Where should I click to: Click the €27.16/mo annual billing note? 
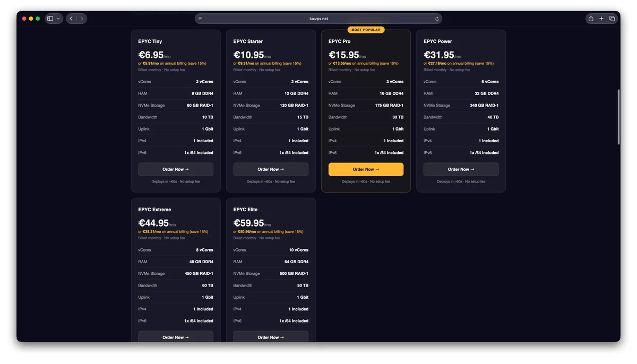point(459,64)
